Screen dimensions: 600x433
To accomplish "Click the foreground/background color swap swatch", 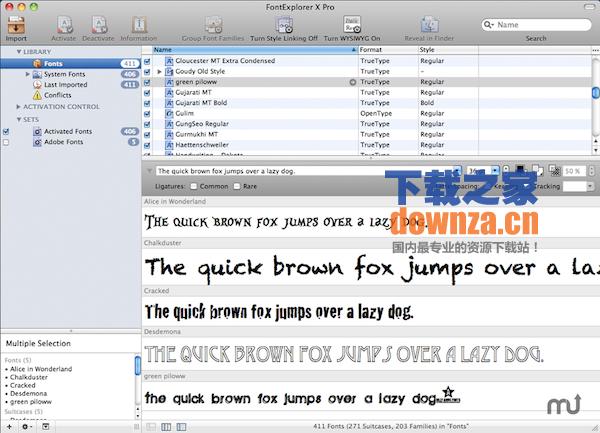I will (537, 170).
